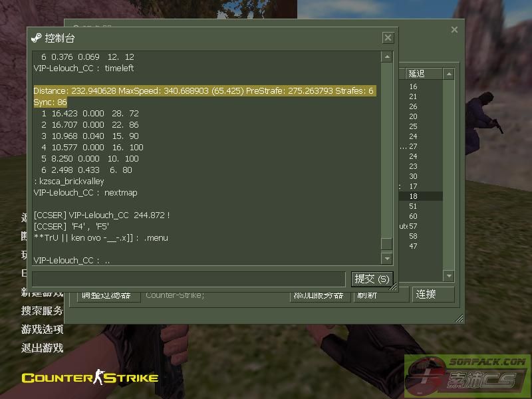Image resolution: width=532 pixels, height=399 pixels.
Task: Click the console scroll-up arrow
Action: (x=386, y=57)
